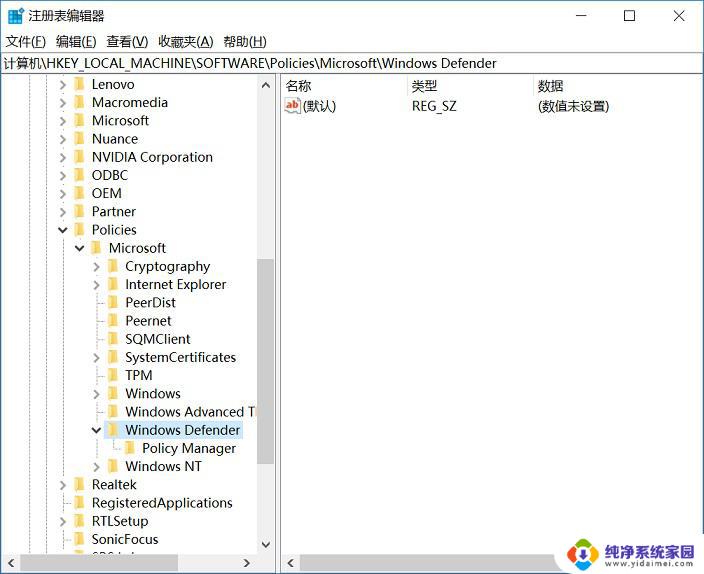Expand the Lenovo key
The width and height of the screenshot is (704, 574).
pyautogui.click(x=62, y=84)
